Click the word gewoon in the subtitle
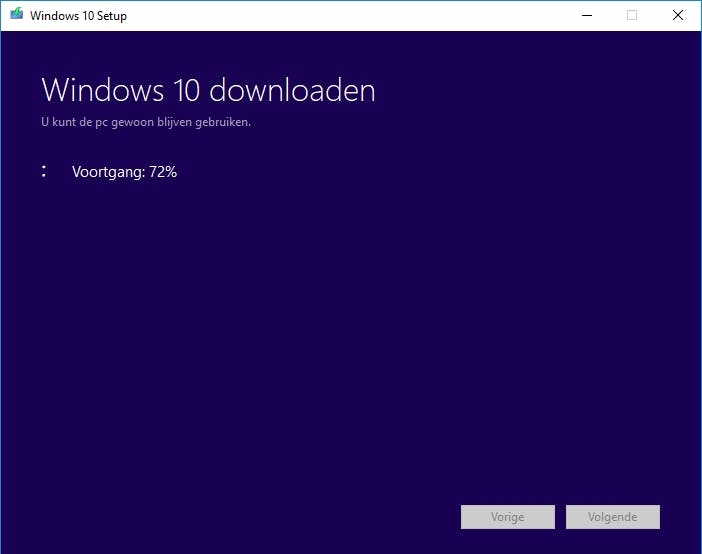Viewport: 702px width, 554px height. [x=133, y=123]
